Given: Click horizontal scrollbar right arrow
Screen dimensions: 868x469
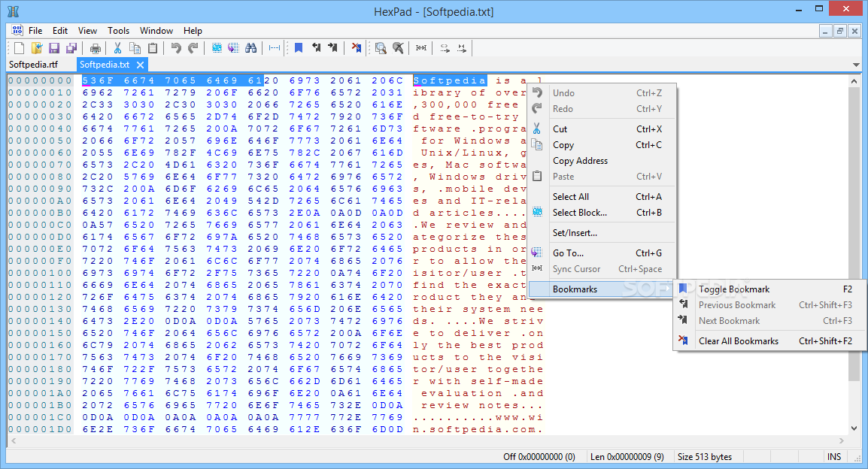Looking at the screenshot, I should pos(842,440).
